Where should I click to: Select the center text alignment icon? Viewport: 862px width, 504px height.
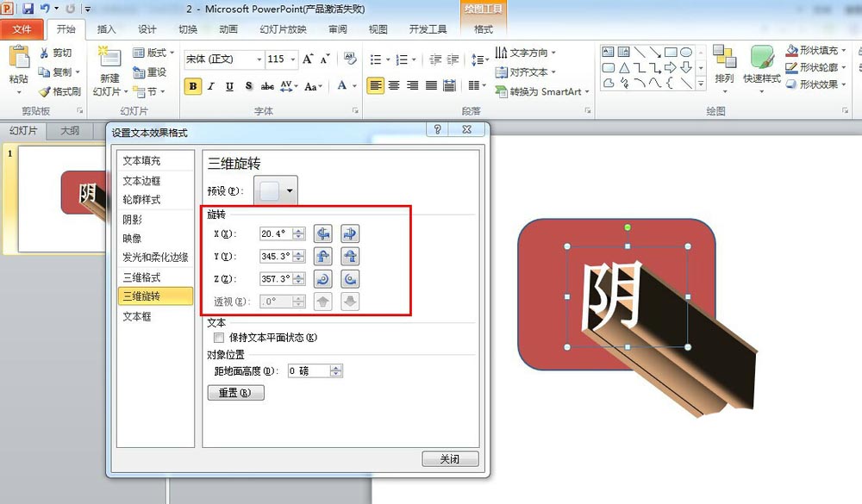[393, 84]
